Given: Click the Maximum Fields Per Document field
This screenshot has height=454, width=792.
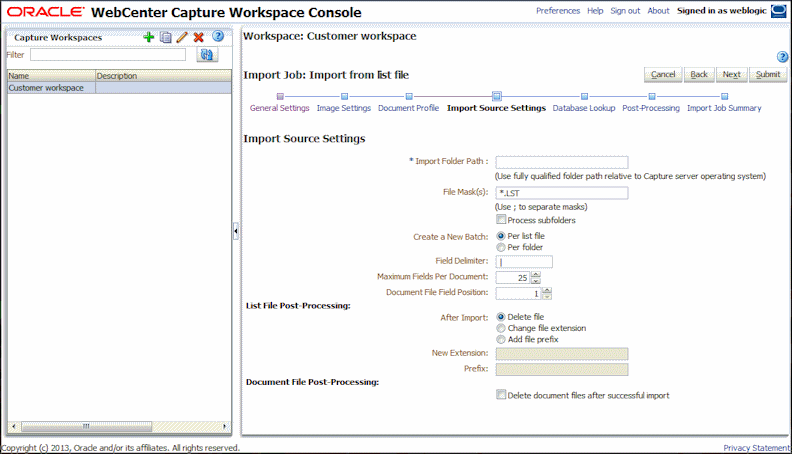Looking at the screenshot, I should pyautogui.click(x=513, y=278).
